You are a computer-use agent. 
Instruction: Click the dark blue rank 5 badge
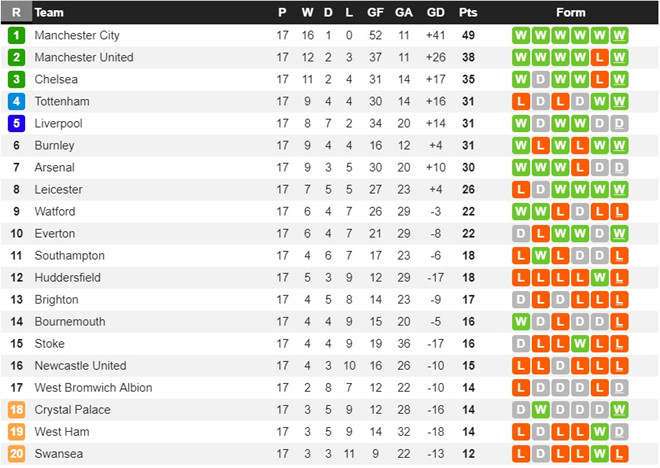click(16, 123)
